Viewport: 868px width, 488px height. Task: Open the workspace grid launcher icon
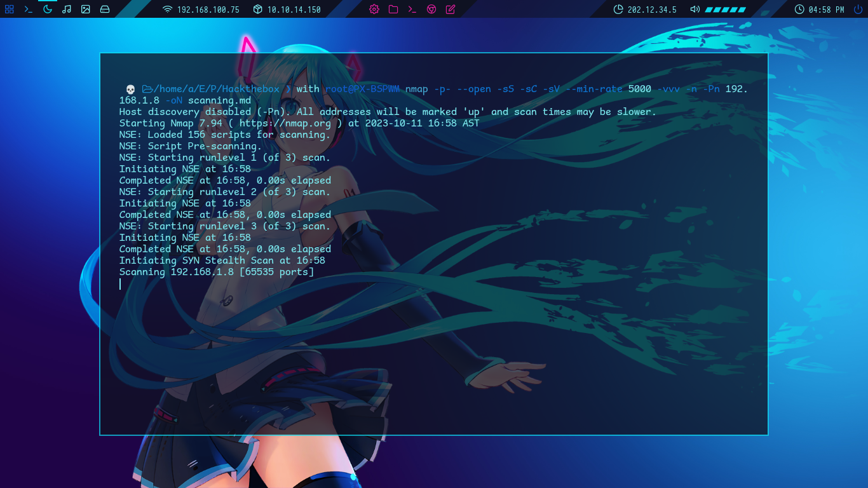coord(9,9)
